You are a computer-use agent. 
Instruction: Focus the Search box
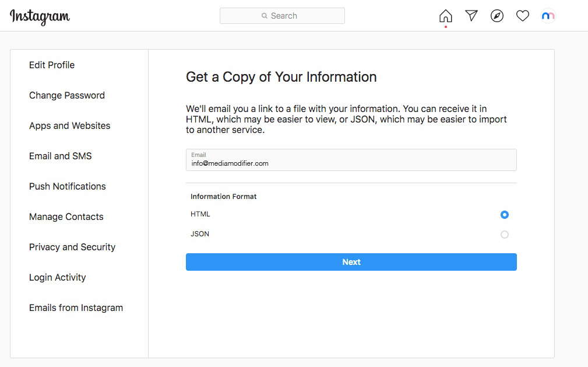pyautogui.click(x=282, y=16)
